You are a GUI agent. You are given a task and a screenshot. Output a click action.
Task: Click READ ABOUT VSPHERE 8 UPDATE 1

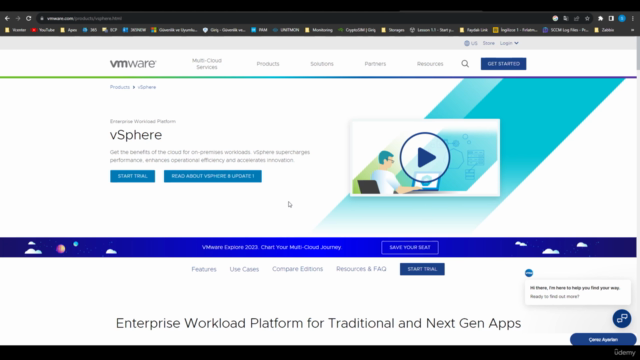213,176
